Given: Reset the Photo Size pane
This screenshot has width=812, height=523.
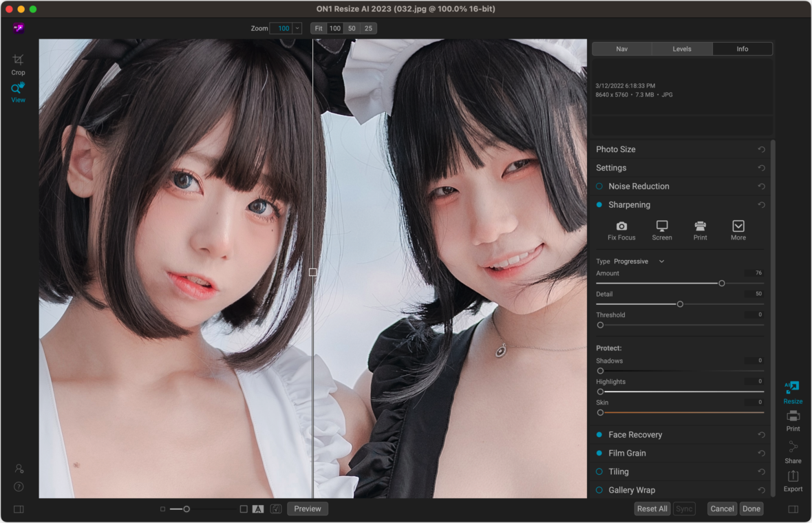Looking at the screenshot, I should (761, 149).
